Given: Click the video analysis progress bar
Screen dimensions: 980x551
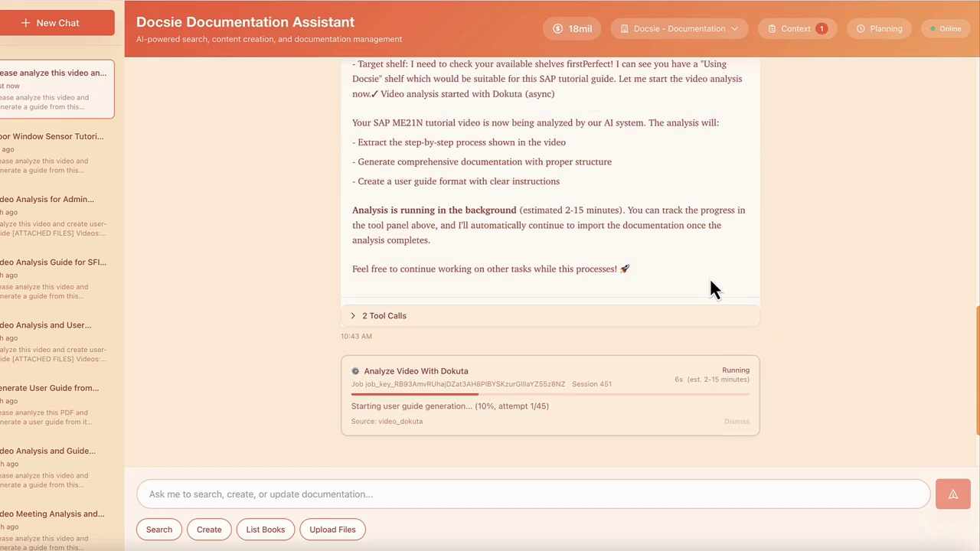Looking at the screenshot, I should point(550,394).
